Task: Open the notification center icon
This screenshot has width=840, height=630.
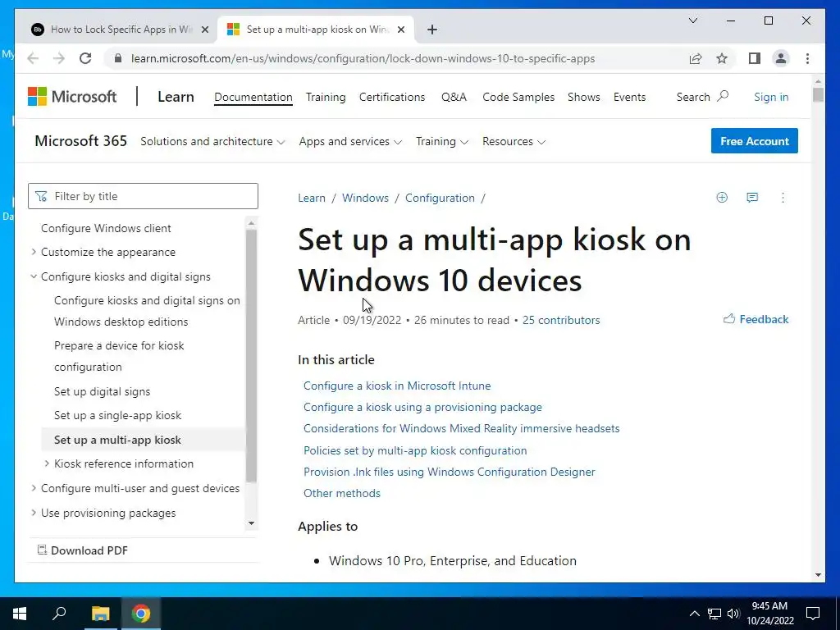Action: tap(813, 614)
